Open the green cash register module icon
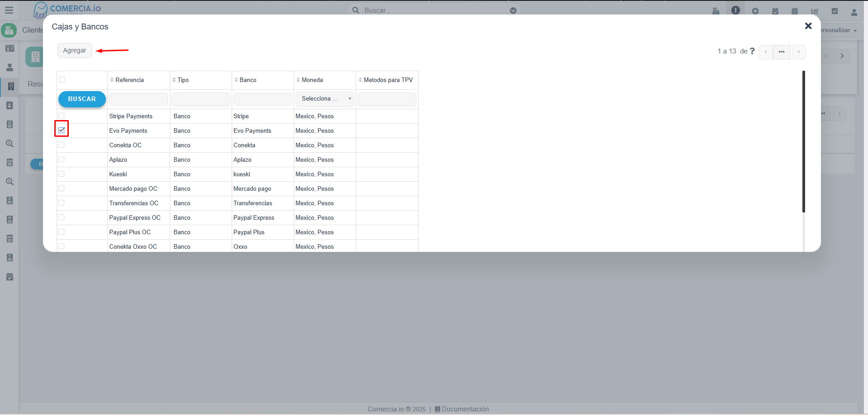Screen dimensions: 868x415 click(x=9, y=30)
